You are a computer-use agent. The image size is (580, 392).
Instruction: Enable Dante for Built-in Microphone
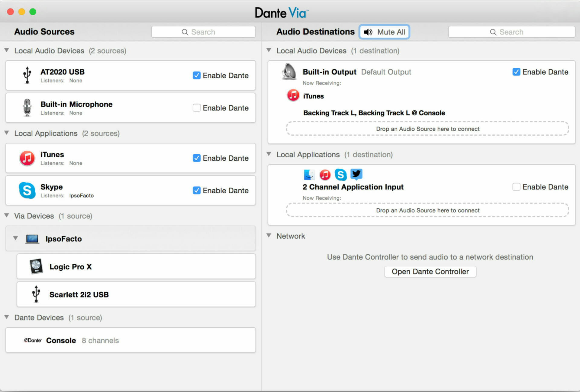pos(197,108)
